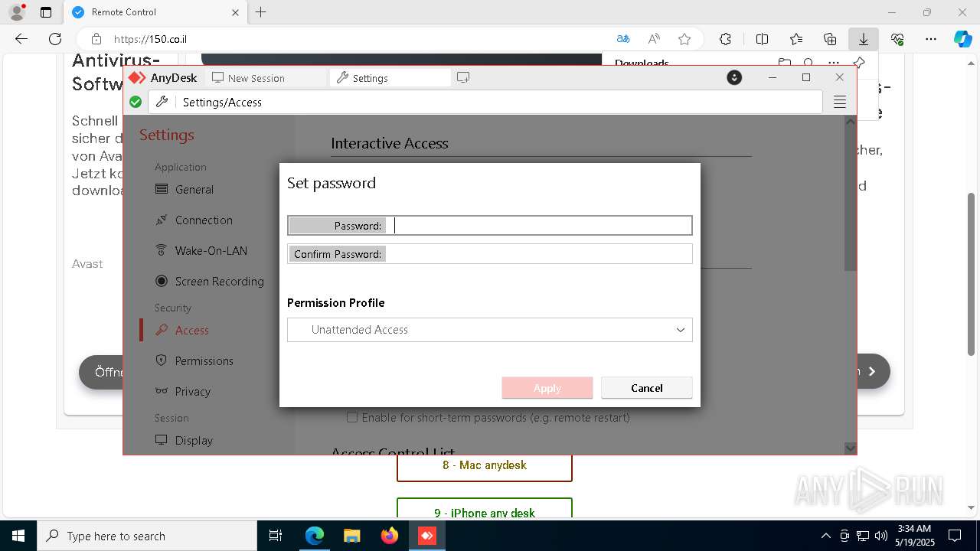This screenshot has height=551, width=980.
Task: Open browser Collections icon
Action: click(x=830, y=39)
